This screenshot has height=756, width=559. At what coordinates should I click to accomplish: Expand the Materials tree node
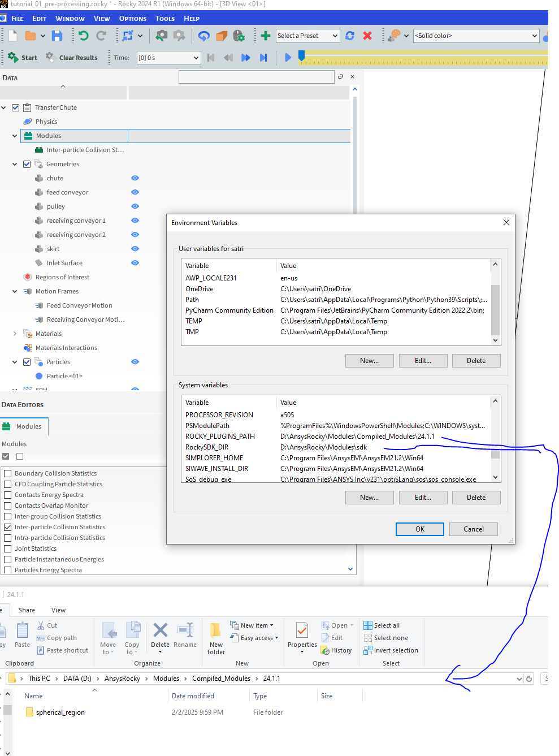(15, 334)
